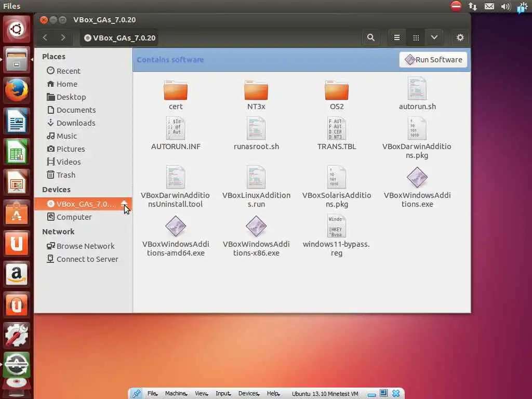Open view options dropdown arrow
Viewport: 532px width, 399px height.
(434, 37)
